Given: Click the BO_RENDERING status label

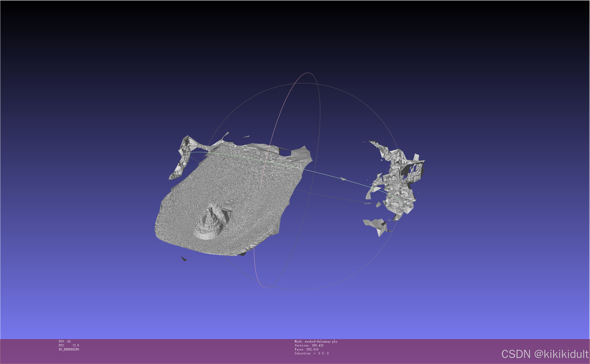Looking at the screenshot, I should point(69,349).
